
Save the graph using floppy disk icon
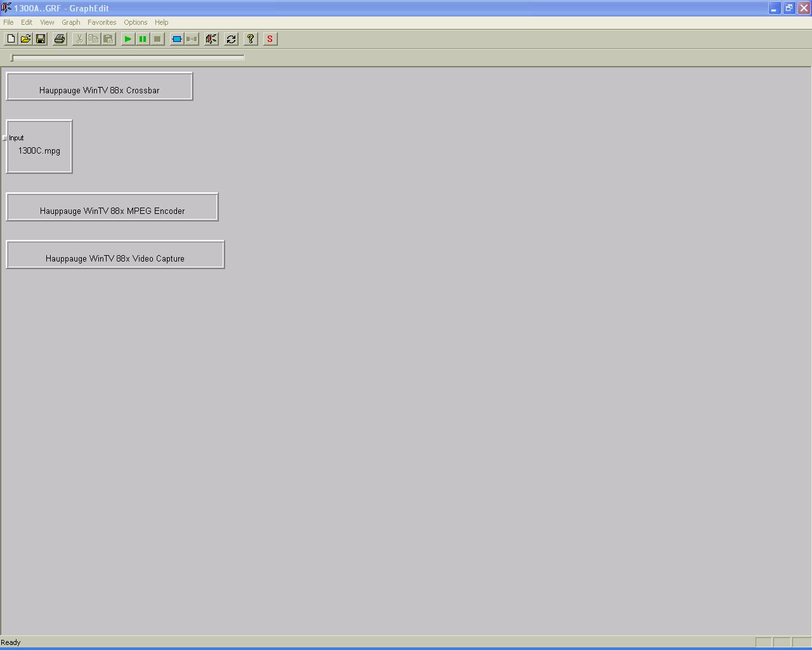click(41, 39)
